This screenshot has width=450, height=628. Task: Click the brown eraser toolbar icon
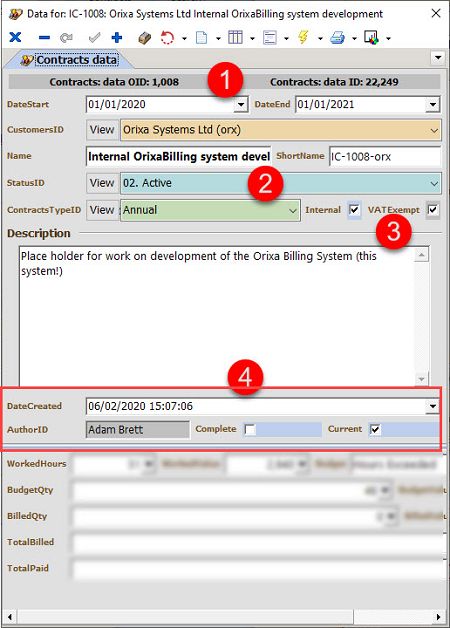145,38
